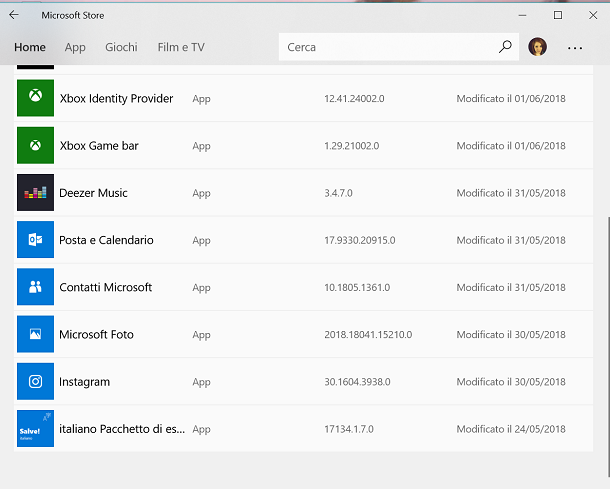This screenshot has width=610, height=489.
Task: Click the Posta e Calendario icon
Action: [35, 240]
